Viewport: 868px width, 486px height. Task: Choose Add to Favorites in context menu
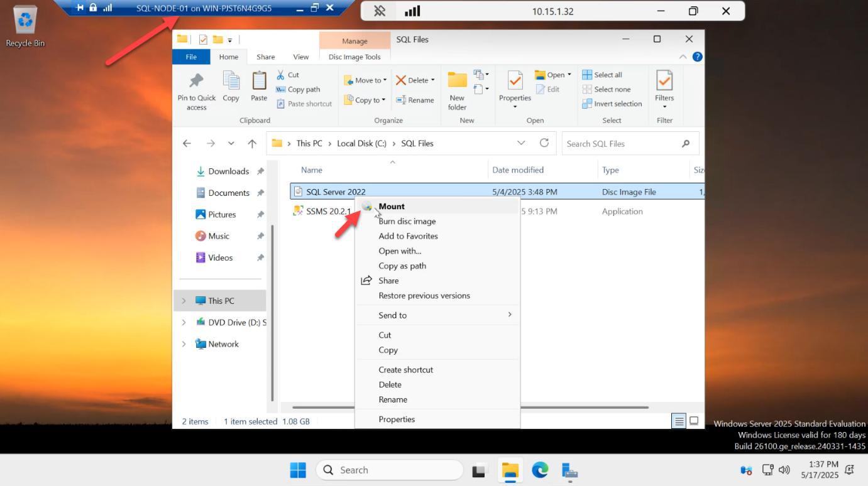tap(437, 236)
